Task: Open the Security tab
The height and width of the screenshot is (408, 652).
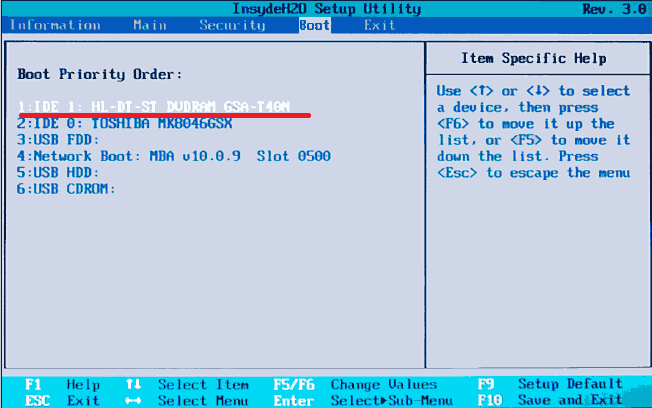Action: 232,25
